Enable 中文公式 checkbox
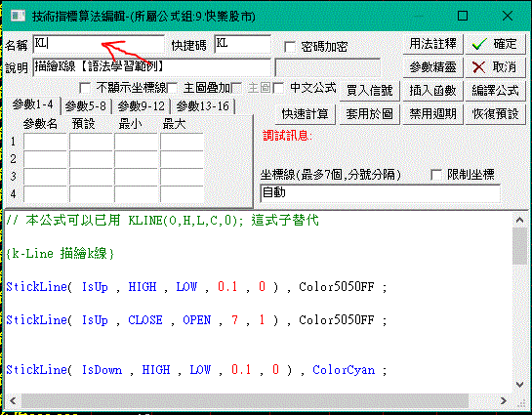The height and width of the screenshot is (415, 532). [x=278, y=88]
